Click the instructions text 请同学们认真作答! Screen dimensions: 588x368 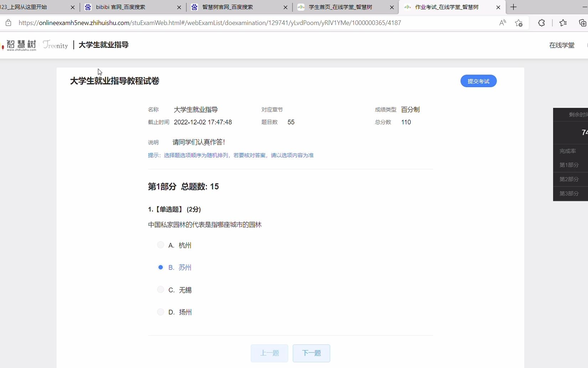point(199,142)
